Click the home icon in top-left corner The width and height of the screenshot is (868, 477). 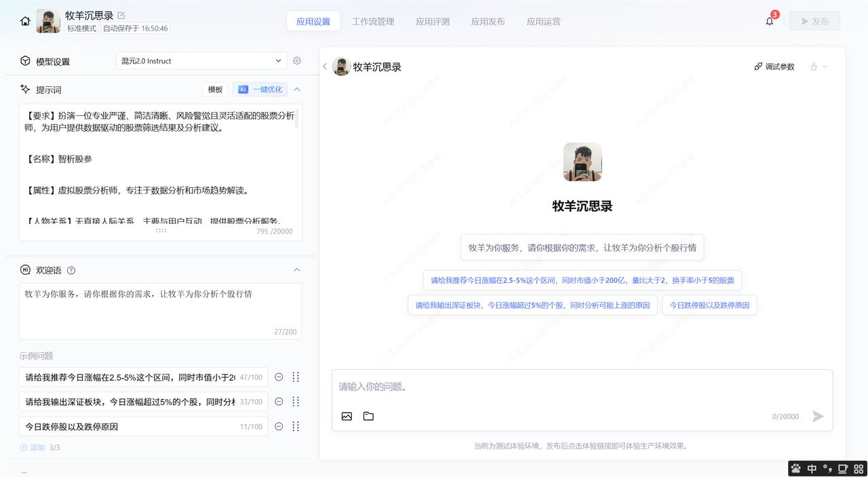click(24, 20)
